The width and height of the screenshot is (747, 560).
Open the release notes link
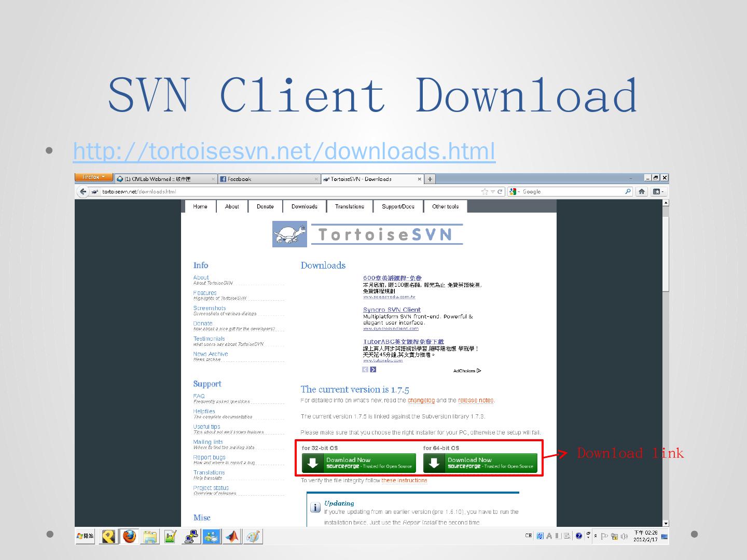click(476, 400)
